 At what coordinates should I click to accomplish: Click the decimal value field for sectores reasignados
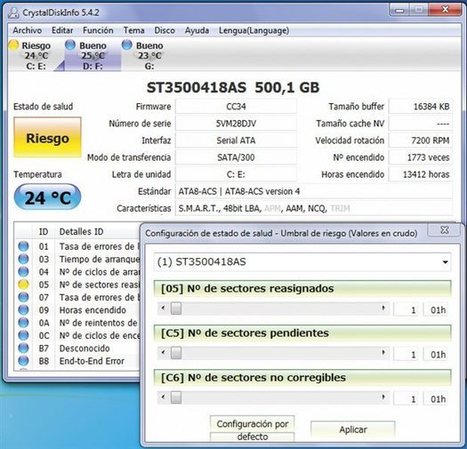coord(406,310)
